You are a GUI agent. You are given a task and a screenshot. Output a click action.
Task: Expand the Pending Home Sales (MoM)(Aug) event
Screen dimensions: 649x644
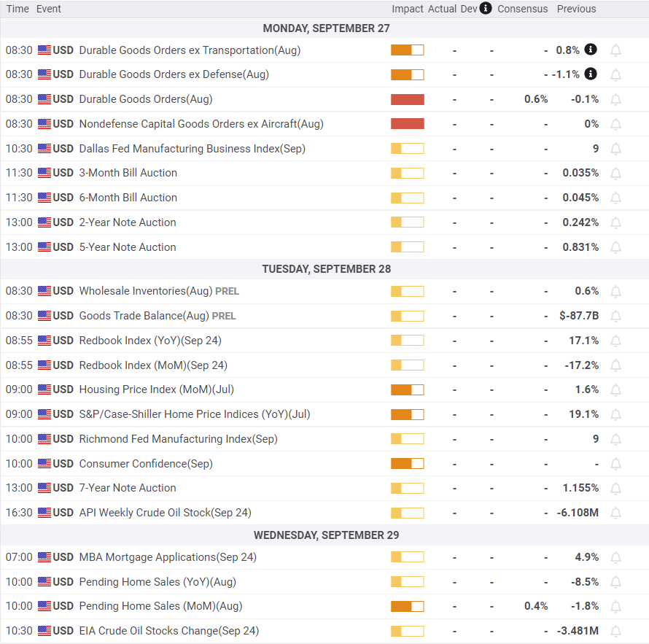tap(324, 606)
